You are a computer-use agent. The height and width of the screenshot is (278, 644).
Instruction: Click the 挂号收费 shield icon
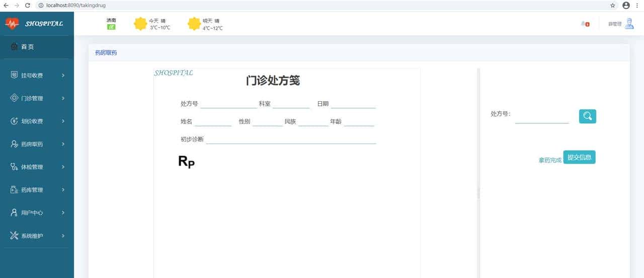14,75
